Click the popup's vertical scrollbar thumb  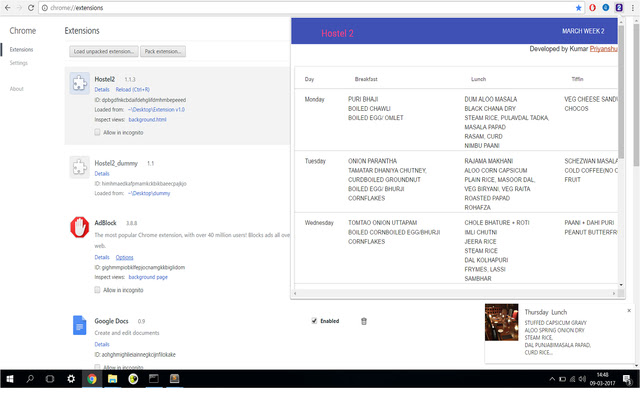click(621, 92)
